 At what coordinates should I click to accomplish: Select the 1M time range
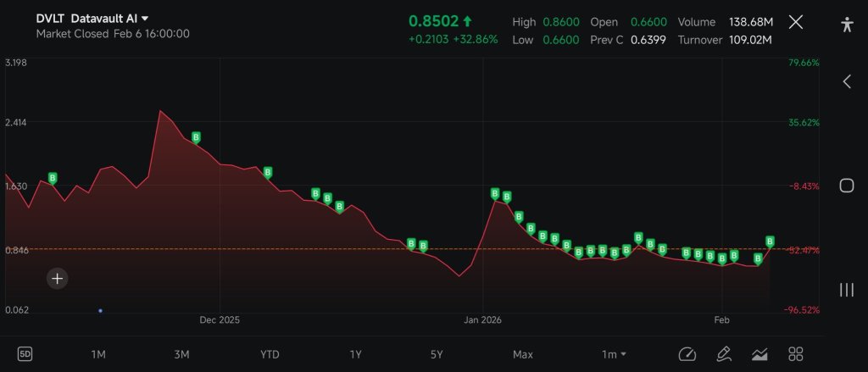point(98,354)
